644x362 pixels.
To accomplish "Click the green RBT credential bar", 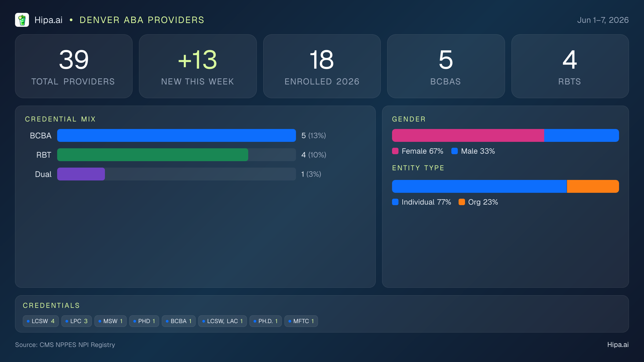I will coord(153,155).
